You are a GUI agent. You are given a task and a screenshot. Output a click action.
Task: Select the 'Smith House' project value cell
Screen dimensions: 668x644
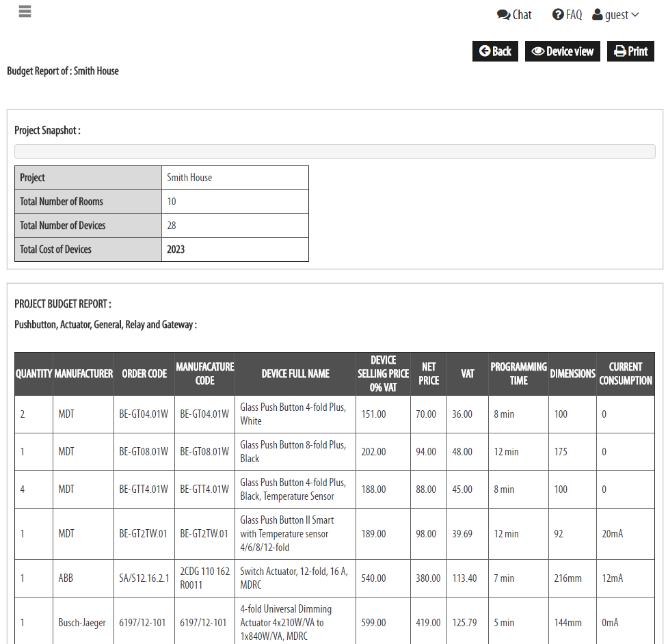click(x=235, y=178)
